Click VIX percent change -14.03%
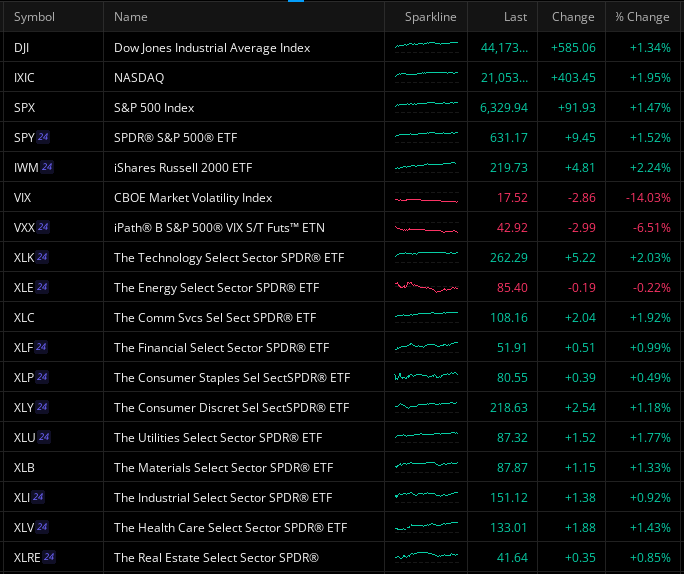This screenshot has height=574, width=684. (x=648, y=198)
